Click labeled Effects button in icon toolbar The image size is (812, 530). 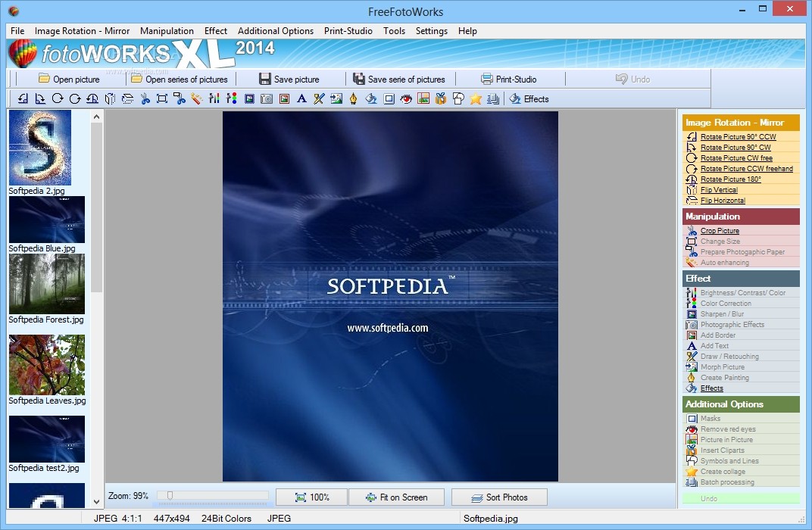[529, 99]
